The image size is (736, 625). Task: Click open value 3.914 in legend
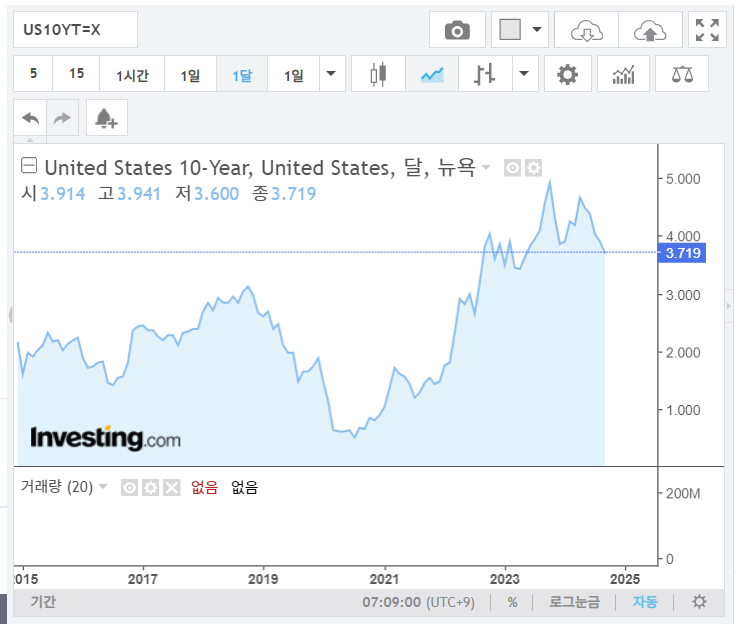coord(63,193)
